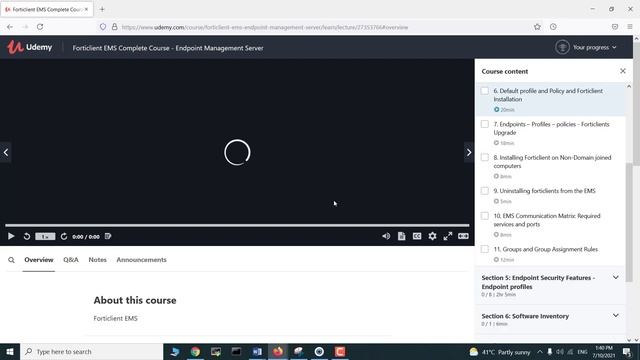Mark lecture 6 Default profile as complete
Screen dimensions: 640x360
pyautogui.click(x=484, y=91)
